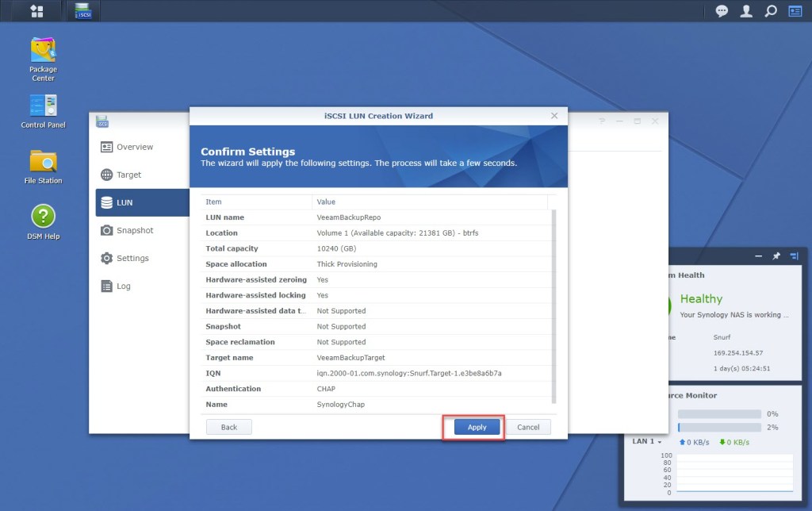Click the widget panel dock icon
Viewport: 812px width, 511px height.
click(795, 256)
